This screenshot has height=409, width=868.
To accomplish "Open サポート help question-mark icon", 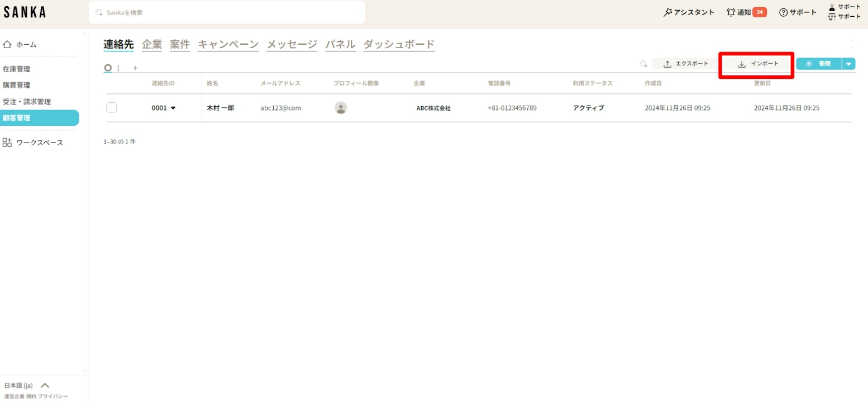I will [783, 12].
